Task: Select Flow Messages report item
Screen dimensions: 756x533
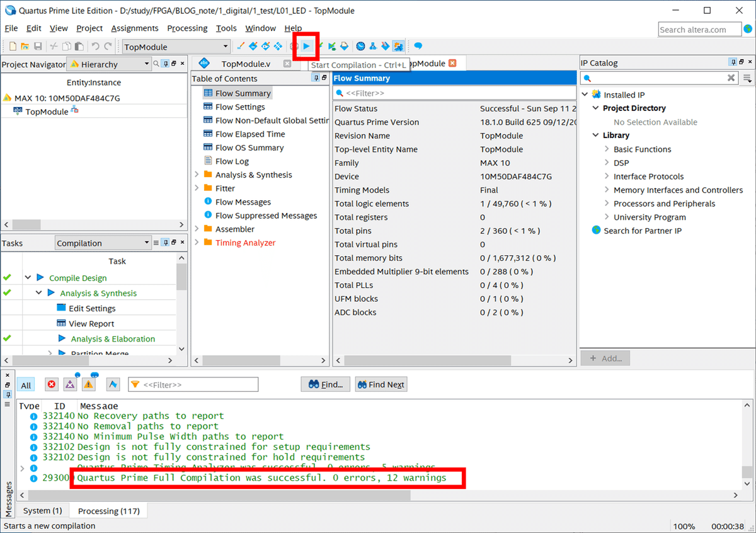Action: click(243, 202)
